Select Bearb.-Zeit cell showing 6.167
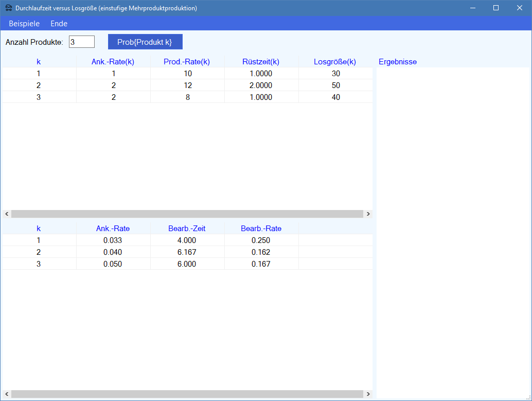The image size is (532, 401). click(x=187, y=252)
